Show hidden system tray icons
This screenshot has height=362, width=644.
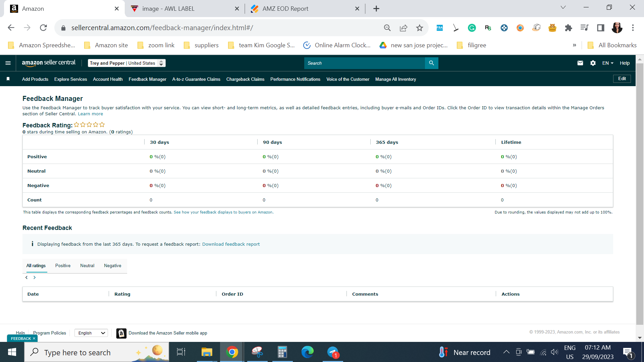click(506, 352)
